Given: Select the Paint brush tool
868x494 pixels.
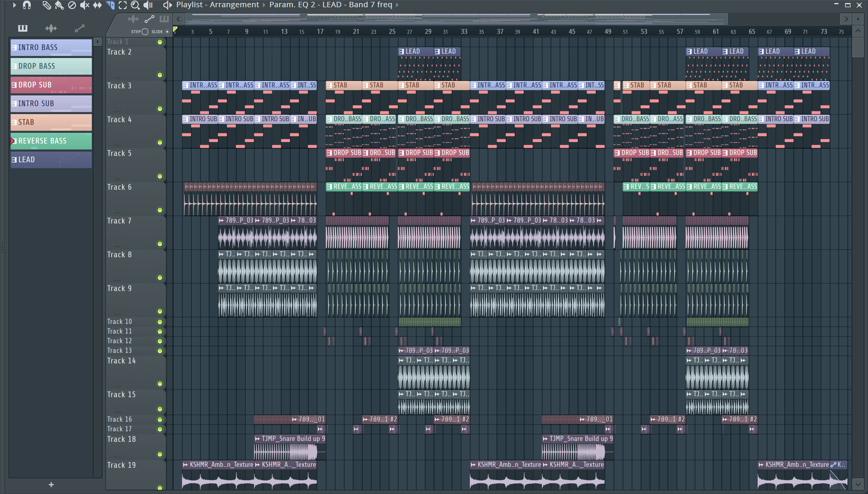Looking at the screenshot, I should click(59, 5).
